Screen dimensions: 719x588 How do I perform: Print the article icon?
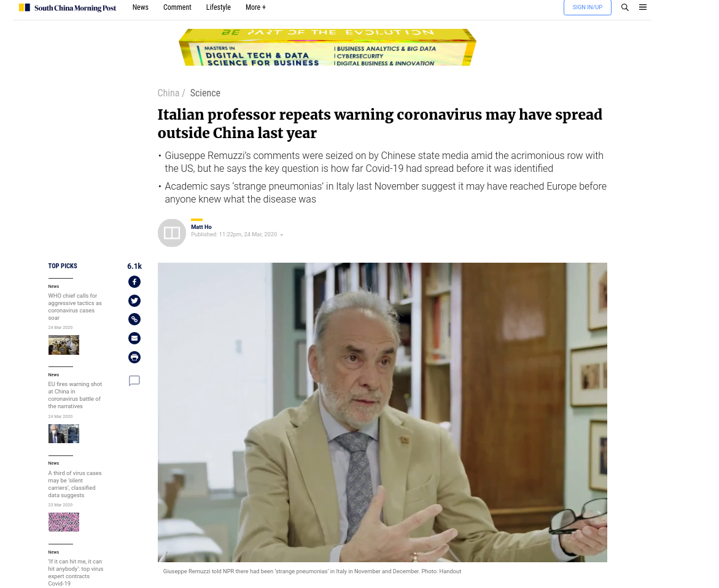(x=134, y=357)
